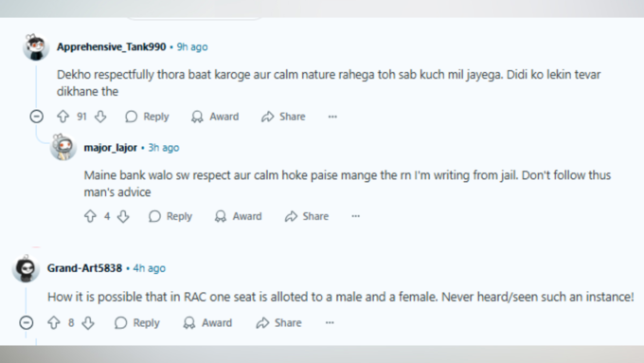Open more options for major_lajor's reply
The width and height of the screenshot is (644, 363).
click(356, 216)
